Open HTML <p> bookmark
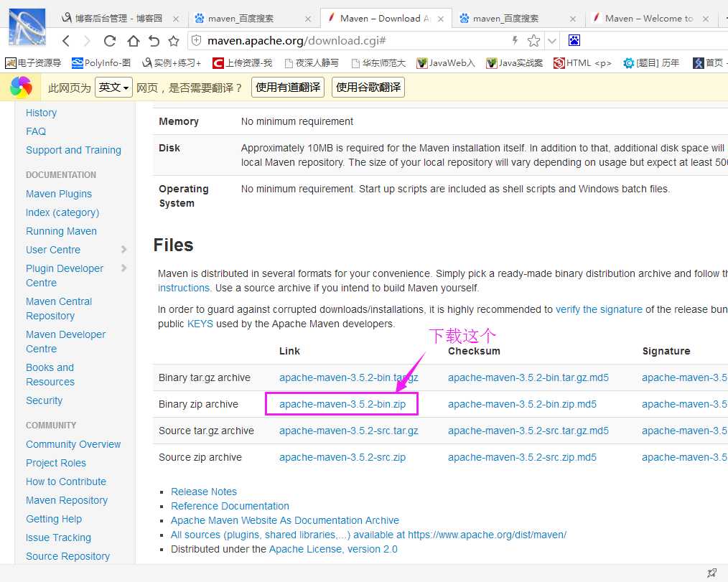The width and height of the screenshot is (728, 582). [583, 63]
